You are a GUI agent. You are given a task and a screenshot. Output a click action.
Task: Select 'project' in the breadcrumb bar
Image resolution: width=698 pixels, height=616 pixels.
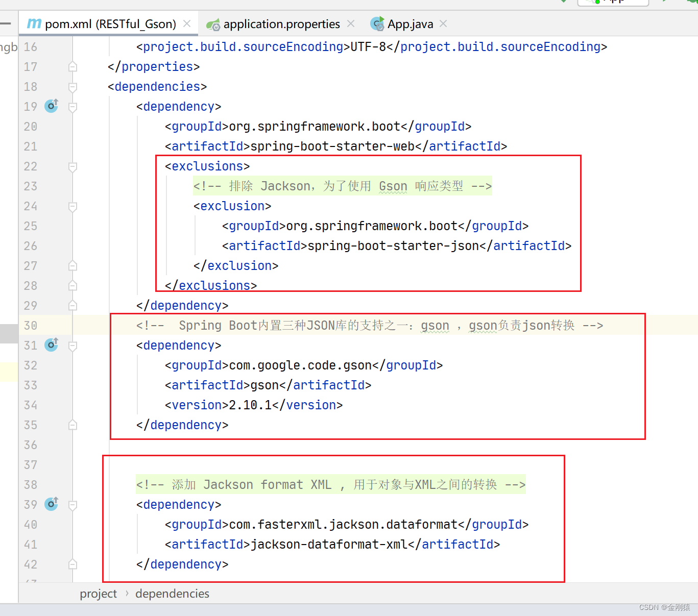[x=98, y=594]
